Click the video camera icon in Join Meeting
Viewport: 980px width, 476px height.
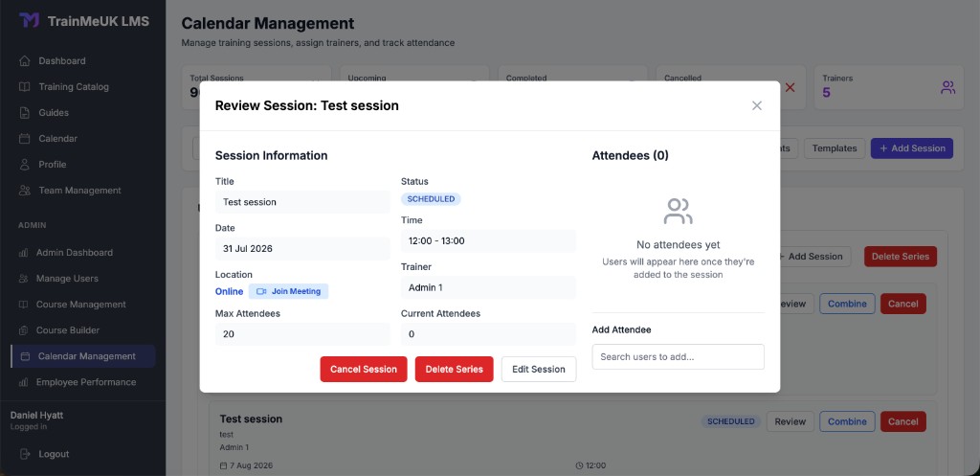(x=261, y=291)
